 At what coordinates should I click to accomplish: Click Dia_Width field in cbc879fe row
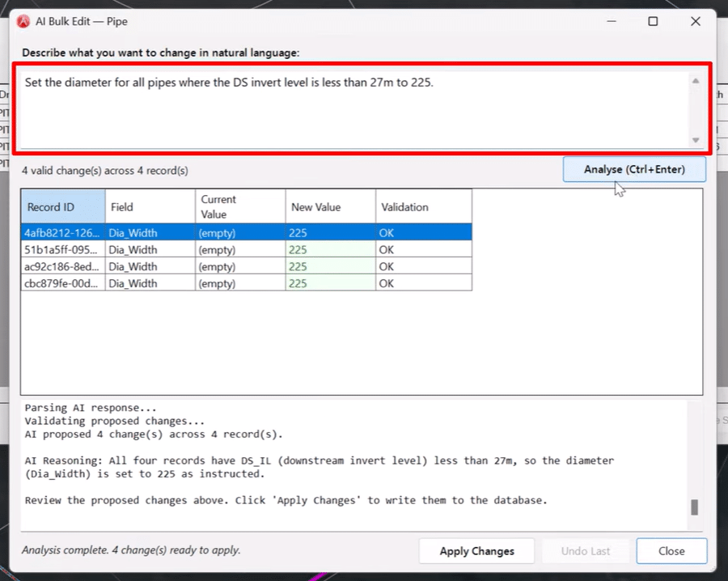click(x=150, y=283)
